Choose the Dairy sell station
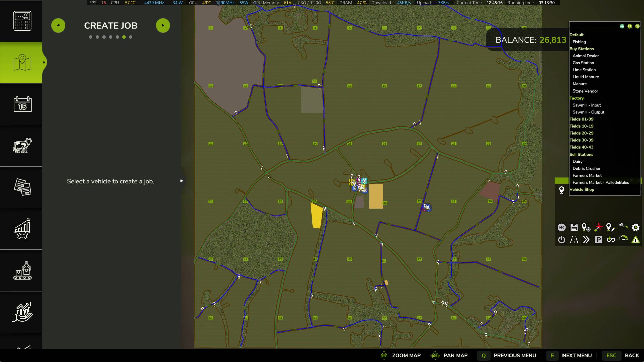Image resolution: width=644 pixels, height=362 pixels. point(577,161)
